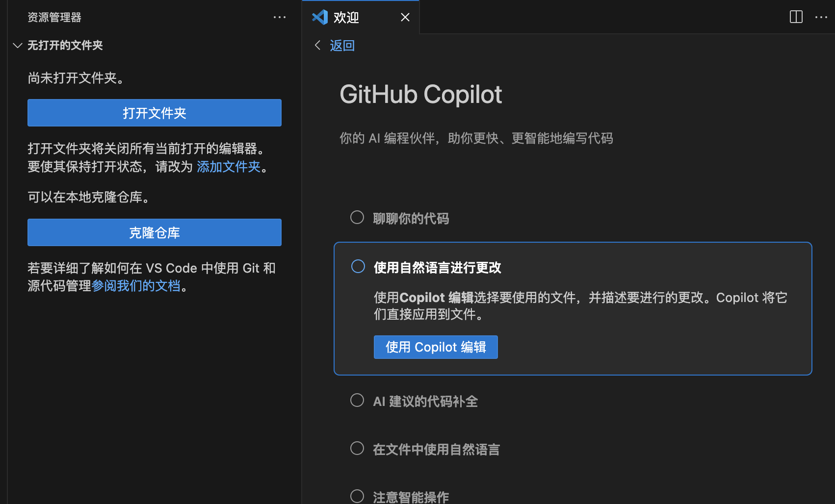Open the 添加文件夹 link
Image resolution: width=835 pixels, height=504 pixels.
(229, 167)
